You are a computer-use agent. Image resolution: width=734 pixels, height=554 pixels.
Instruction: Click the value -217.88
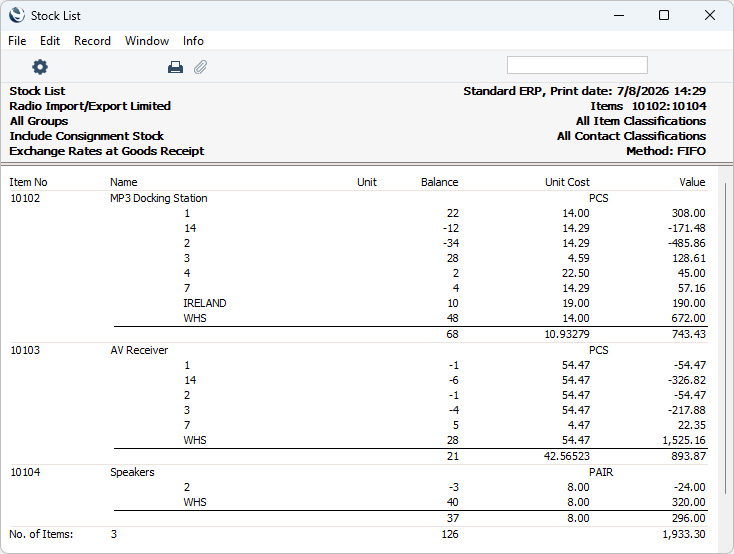[x=687, y=410]
